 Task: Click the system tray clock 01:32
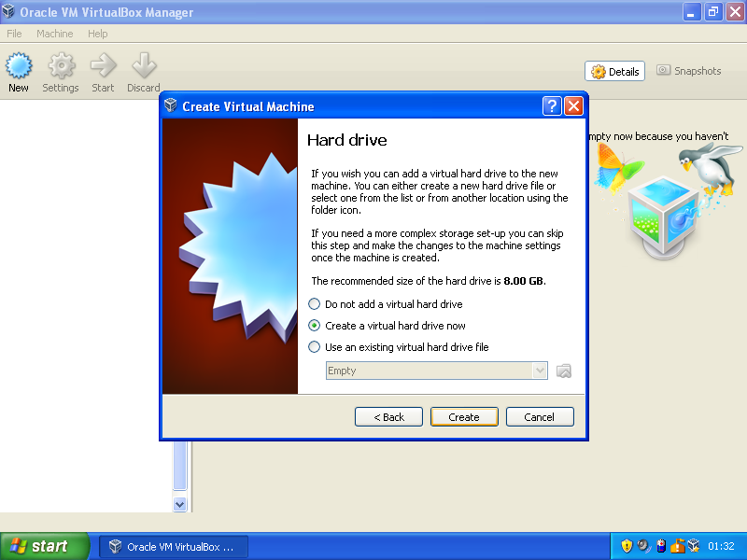[x=721, y=546]
